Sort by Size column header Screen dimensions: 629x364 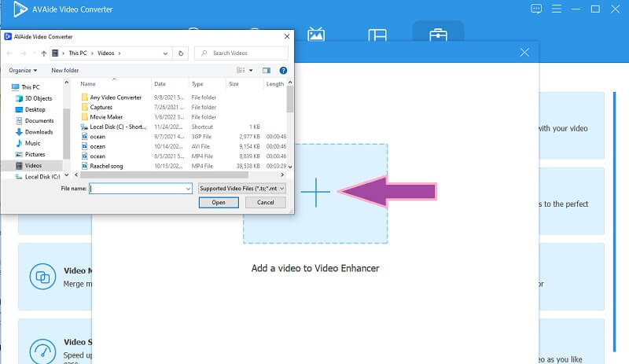[x=234, y=84]
